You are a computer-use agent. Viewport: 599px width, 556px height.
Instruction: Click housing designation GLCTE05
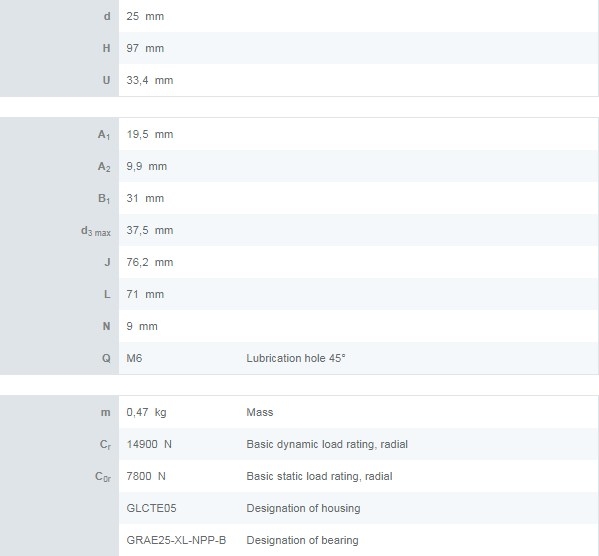pyautogui.click(x=151, y=509)
